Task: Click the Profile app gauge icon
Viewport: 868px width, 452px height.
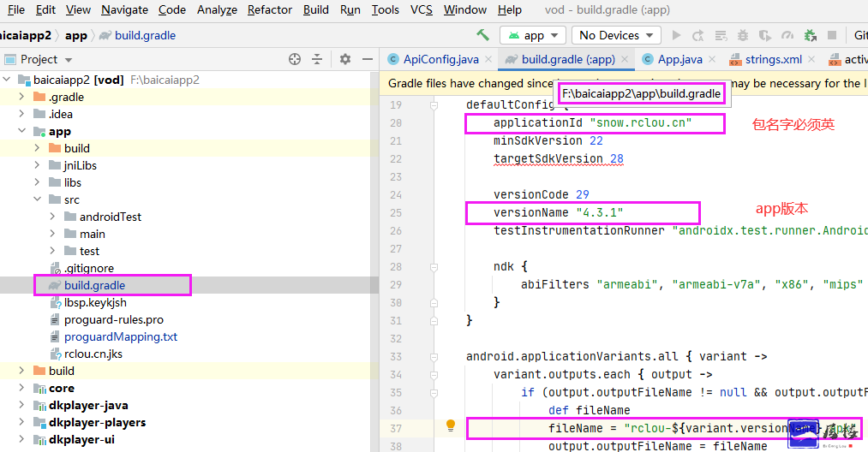Action: pos(787,35)
